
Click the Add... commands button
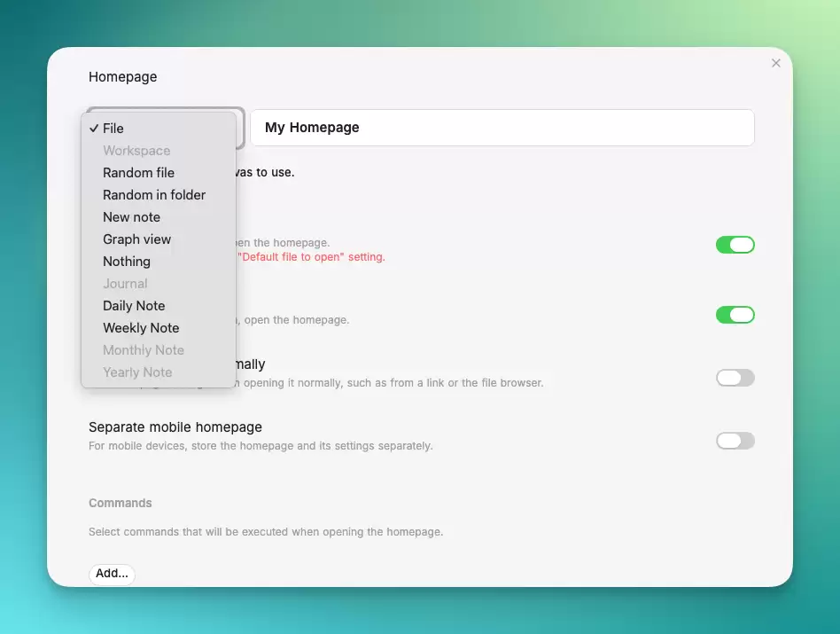pyautogui.click(x=112, y=574)
